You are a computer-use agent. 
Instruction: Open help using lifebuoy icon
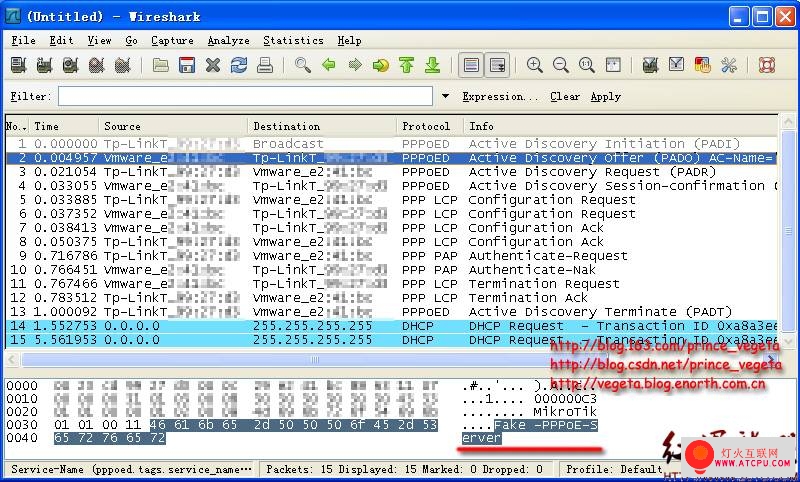pyautogui.click(x=767, y=65)
